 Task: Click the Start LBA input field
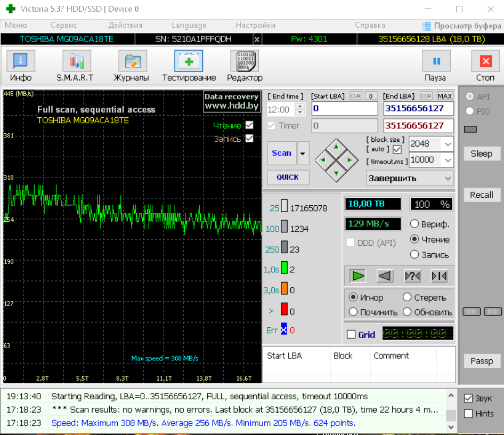[344, 109]
